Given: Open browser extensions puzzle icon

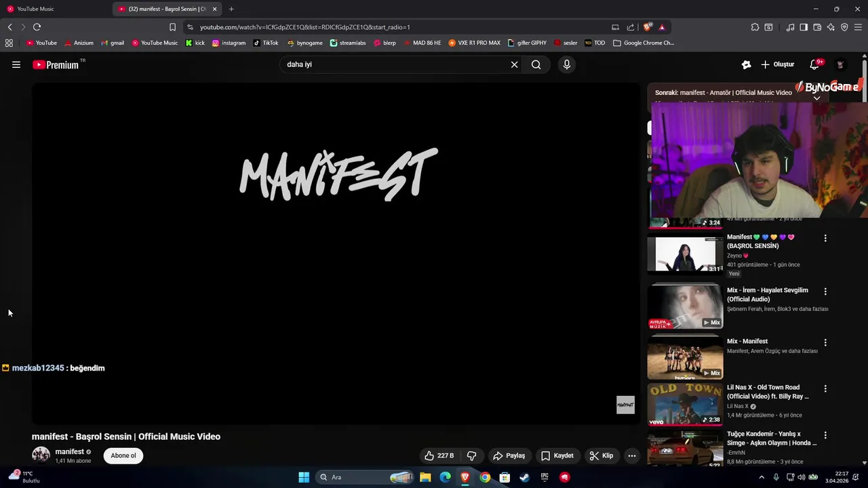Looking at the screenshot, I should 755,27.
